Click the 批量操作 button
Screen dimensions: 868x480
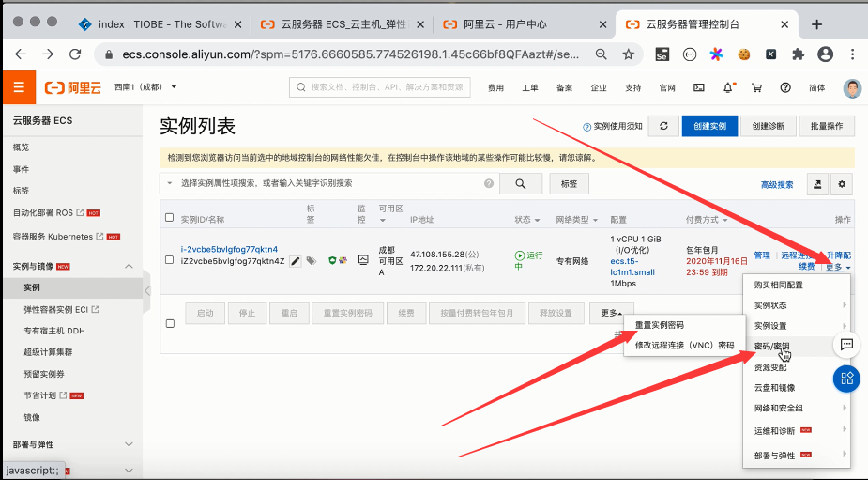pyautogui.click(x=827, y=126)
